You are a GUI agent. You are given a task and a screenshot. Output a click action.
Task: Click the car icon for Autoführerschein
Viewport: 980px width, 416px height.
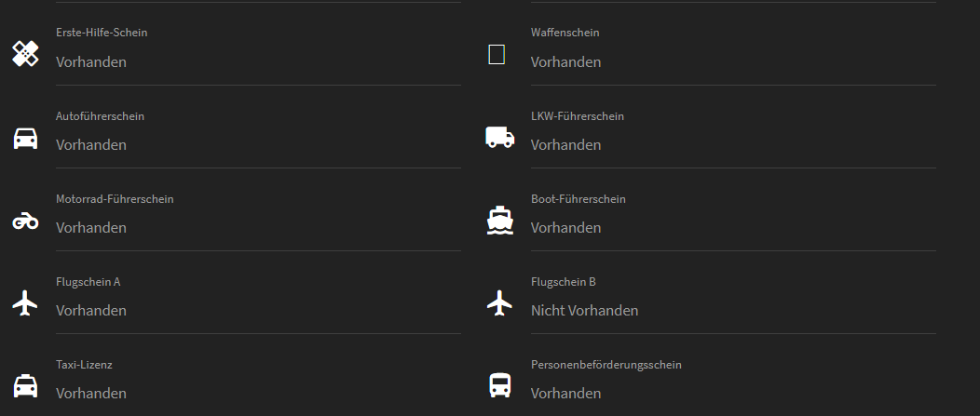25,139
